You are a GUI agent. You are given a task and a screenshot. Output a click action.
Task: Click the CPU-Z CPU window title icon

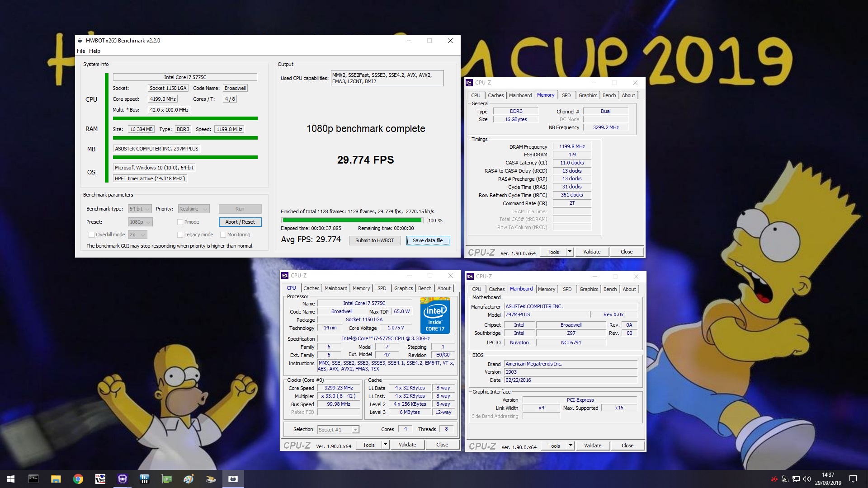point(285,276)
